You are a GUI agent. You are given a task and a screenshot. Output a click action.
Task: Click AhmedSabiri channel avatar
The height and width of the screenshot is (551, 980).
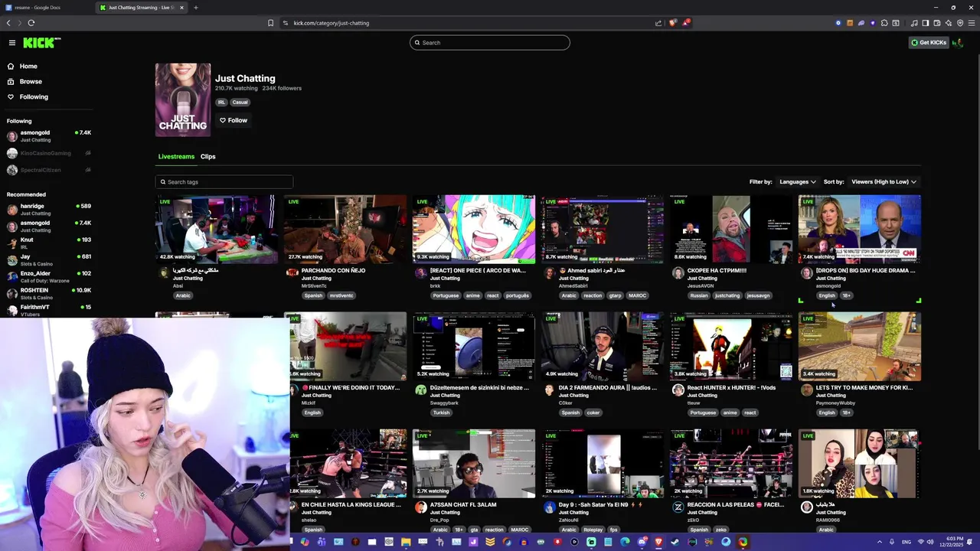(x=549, y=273)
